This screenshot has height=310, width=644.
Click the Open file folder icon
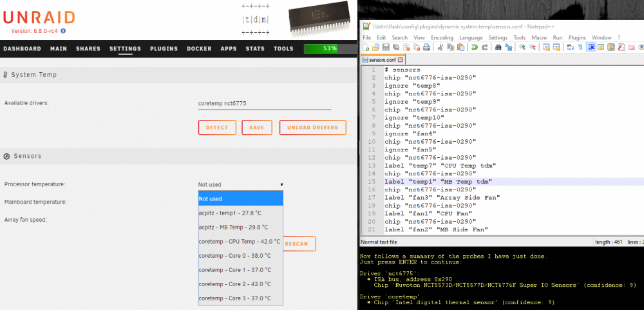point(375,47)
